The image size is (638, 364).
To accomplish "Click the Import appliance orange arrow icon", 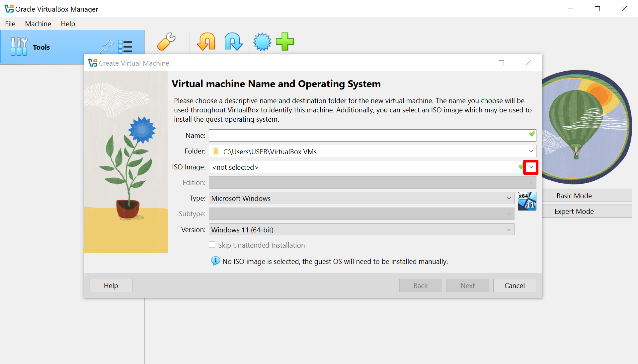I will [206, 42].
